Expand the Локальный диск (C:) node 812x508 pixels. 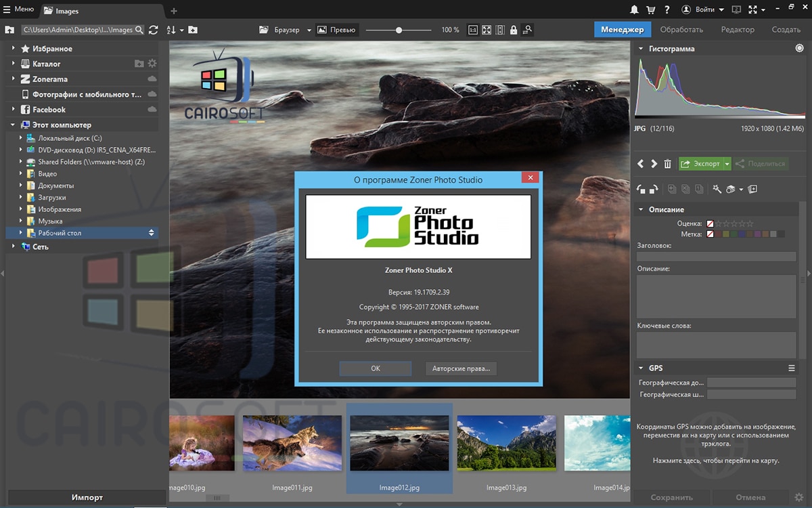(21, 138)
